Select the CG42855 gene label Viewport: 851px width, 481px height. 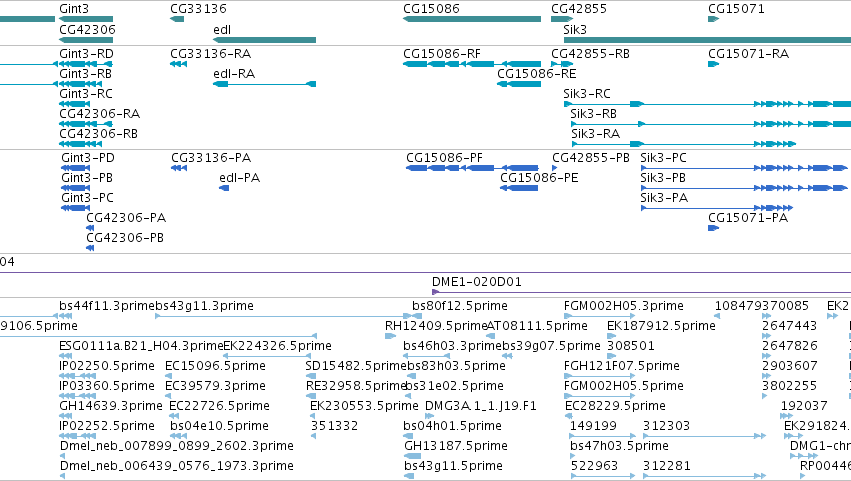point(579,9)
